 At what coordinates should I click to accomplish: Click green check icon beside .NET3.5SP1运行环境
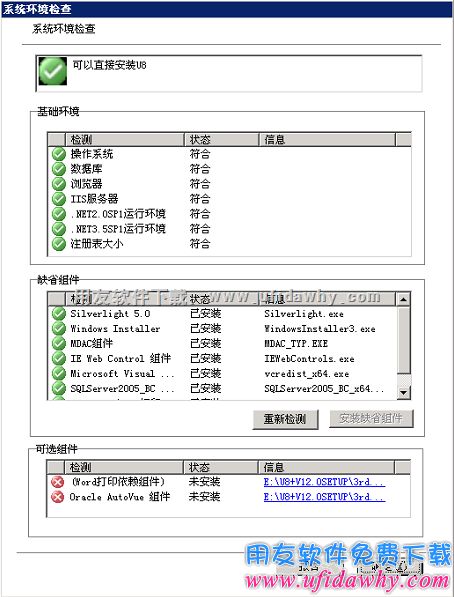(x=59, y=229)
